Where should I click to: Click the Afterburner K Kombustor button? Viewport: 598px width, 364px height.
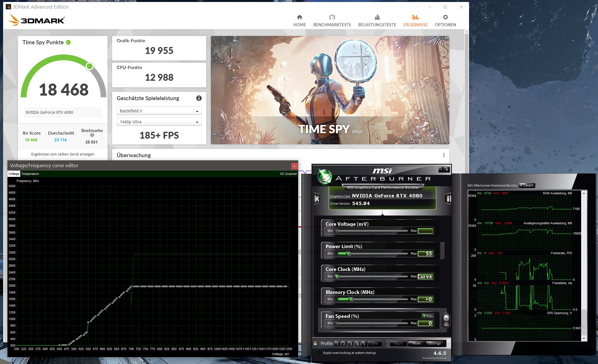[317, 199]
